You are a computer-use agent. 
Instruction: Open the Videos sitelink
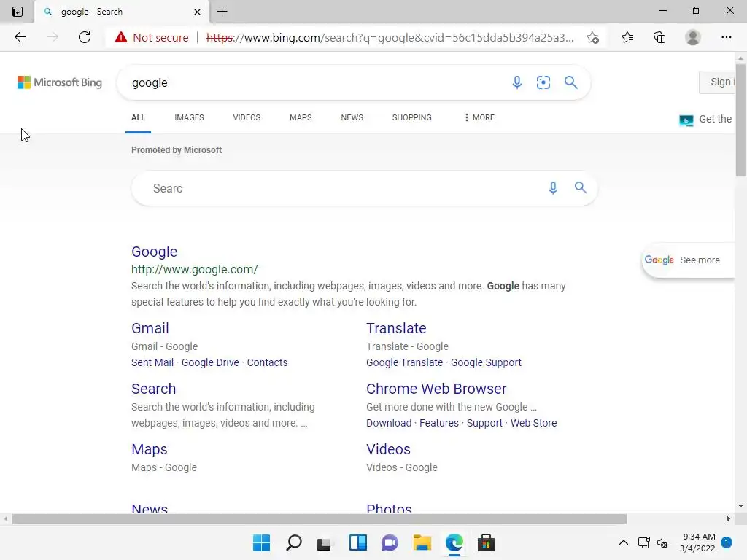point(388,449)
